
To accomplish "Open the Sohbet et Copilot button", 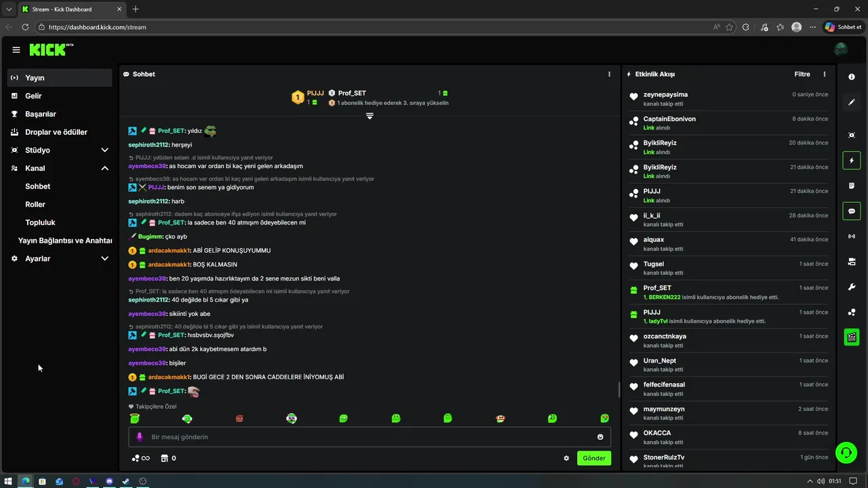I will pos(843,27).
